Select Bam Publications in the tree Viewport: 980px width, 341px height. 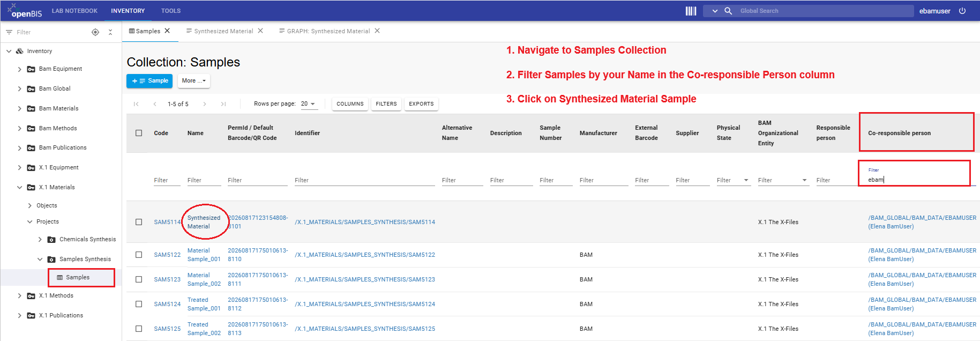pyautogui.click(x=63, y=148)
